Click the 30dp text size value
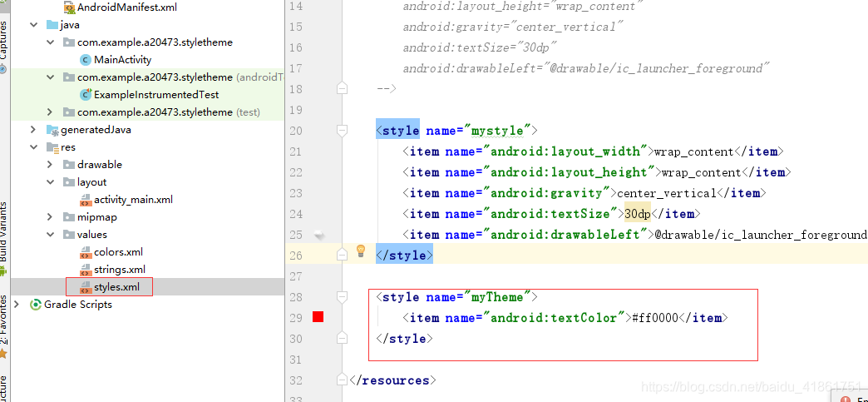The image size is (868, 402). click(638, 214)
